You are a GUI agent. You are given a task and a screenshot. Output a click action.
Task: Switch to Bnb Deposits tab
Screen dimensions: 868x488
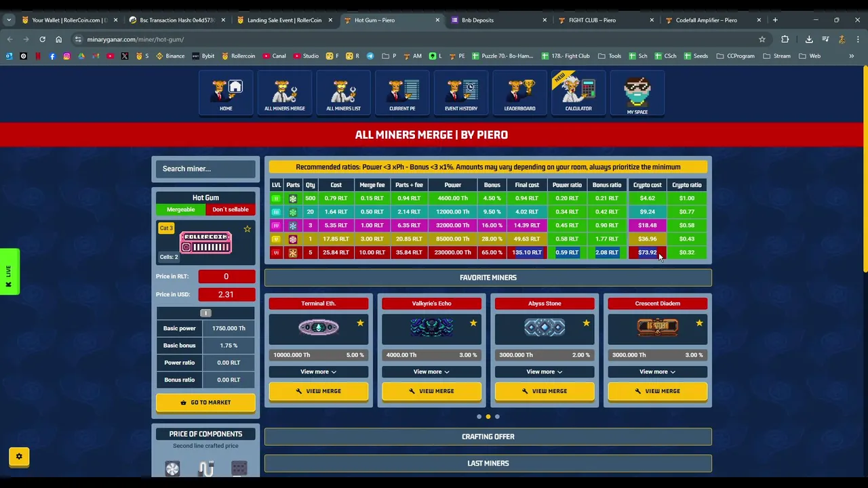(500, 20)
